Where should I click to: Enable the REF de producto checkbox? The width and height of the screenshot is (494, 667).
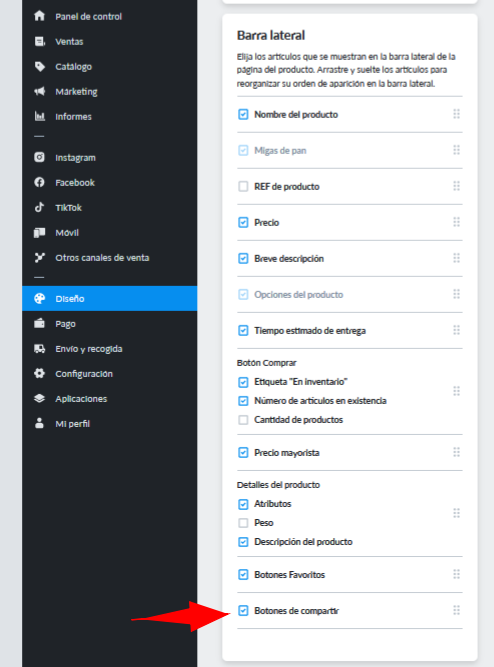click(243, 186)
